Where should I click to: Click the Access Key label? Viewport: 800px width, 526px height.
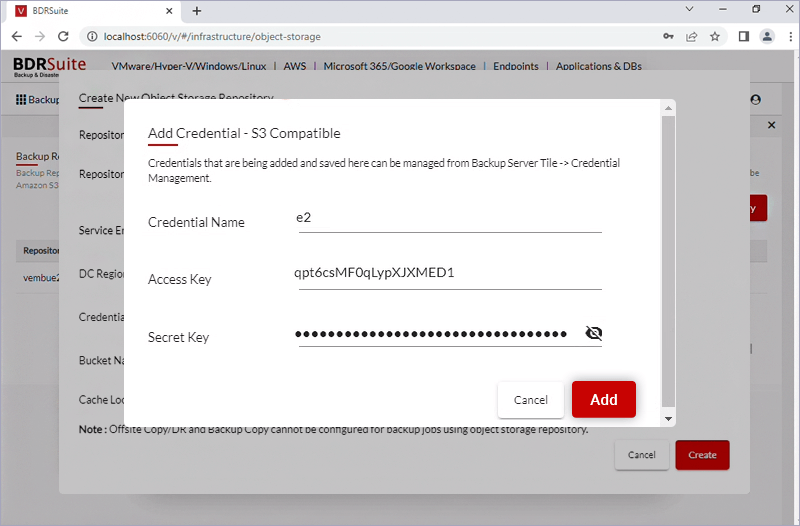click(180, 280)
